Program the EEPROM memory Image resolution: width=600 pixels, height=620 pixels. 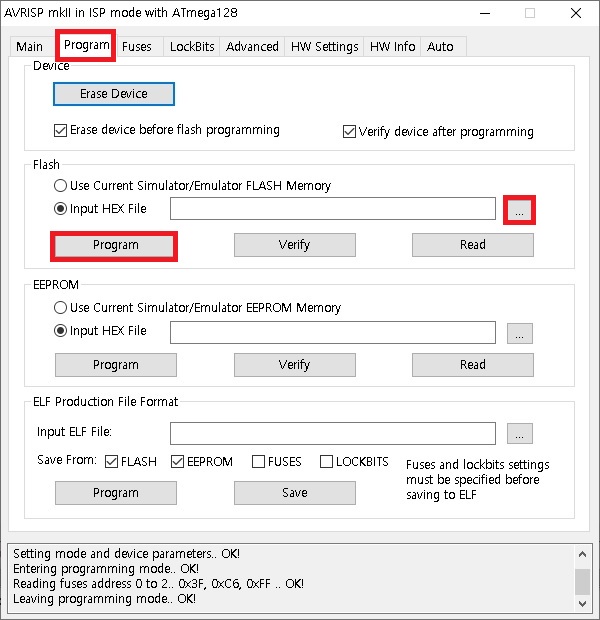(x=116, y=365)
